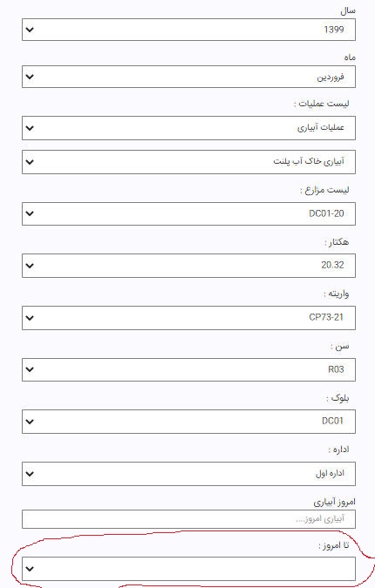
Task: Open the سال dropdown showing 1399
Action: pyautogui.click(x=188, y=30)
